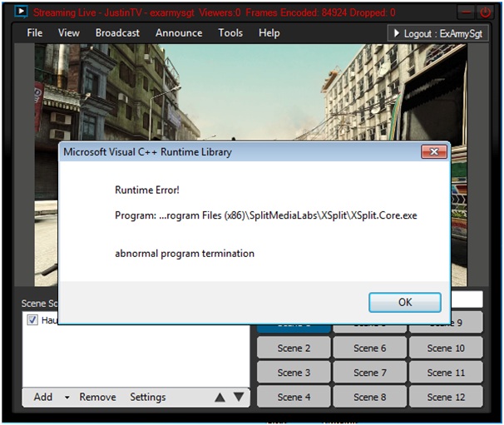The height and width of the screenshot is (425, 504).
Task: Click the power button icon at top right
Action: click(485, 12)
